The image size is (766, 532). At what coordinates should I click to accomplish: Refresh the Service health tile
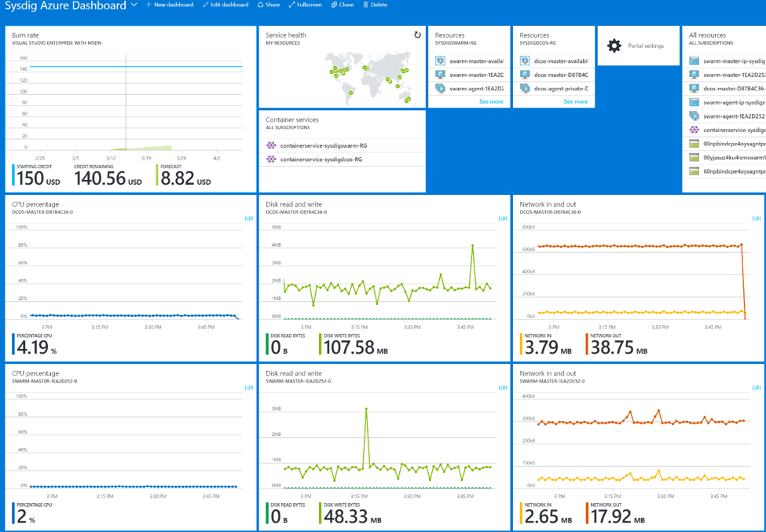(x=417, y=35)
